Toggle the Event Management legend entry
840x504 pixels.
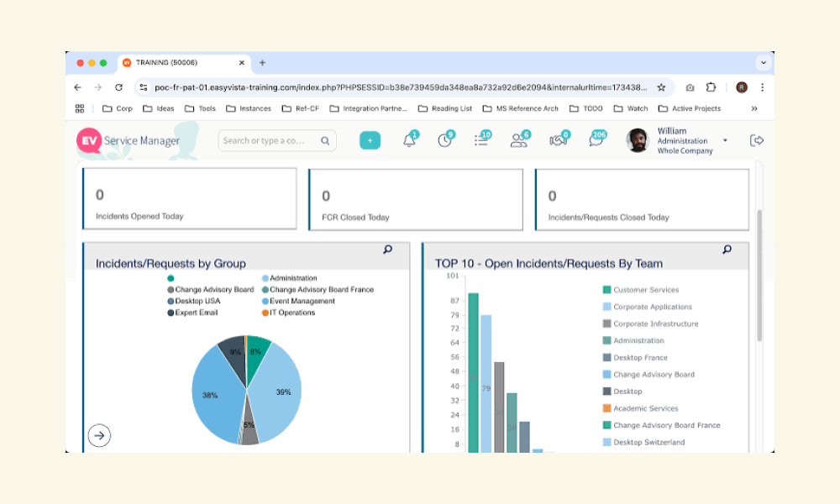point(298,301)
